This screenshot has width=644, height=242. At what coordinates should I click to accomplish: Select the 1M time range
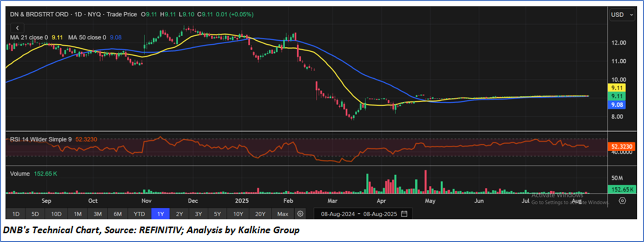pos(77,214)
